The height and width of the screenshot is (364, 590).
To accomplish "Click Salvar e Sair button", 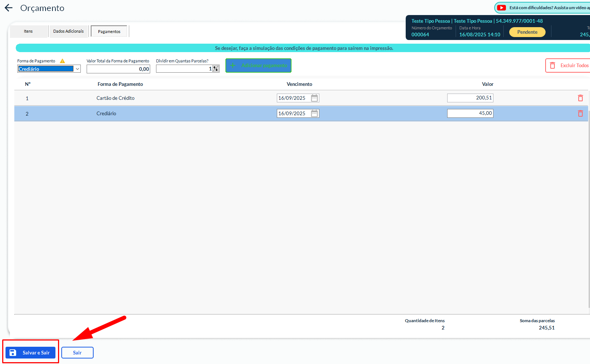I will coord(30,353).
